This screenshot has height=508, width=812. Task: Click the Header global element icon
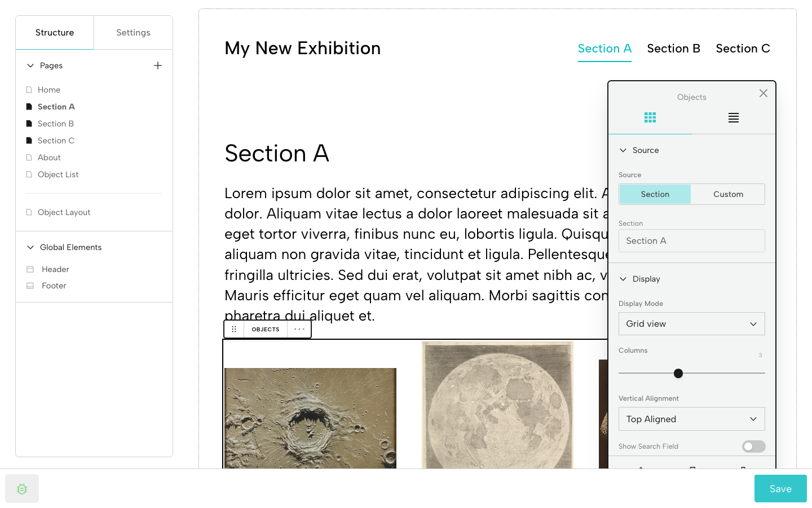click(30, 269)
